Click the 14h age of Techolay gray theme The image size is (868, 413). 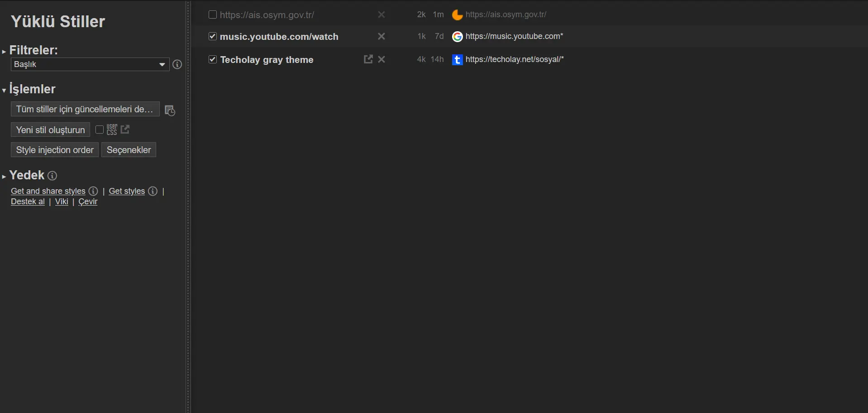(x=437, y=59)
